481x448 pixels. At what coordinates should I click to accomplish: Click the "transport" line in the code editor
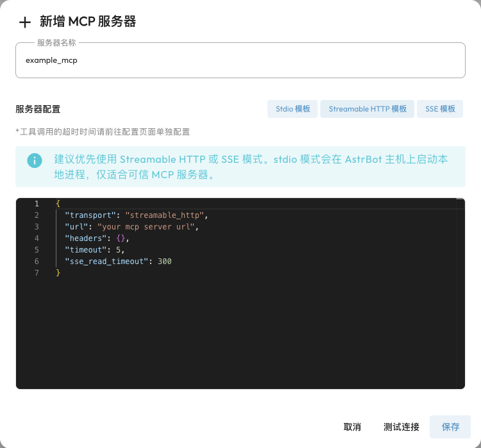[x=137, y=215]
